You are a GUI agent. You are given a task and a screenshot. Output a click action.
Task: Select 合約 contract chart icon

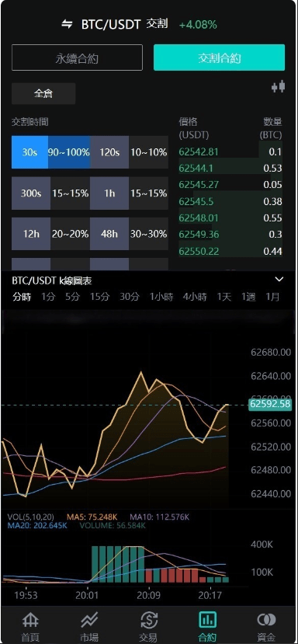tap(207, 620)
